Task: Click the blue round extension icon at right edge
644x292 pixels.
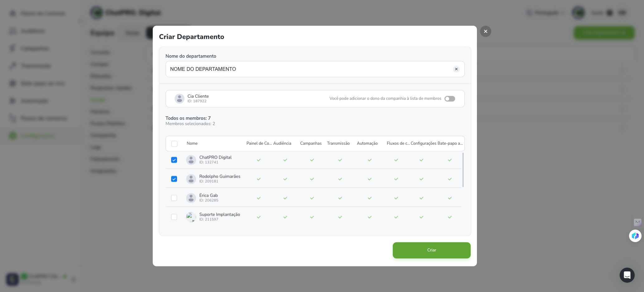Action: click(635, 236)
